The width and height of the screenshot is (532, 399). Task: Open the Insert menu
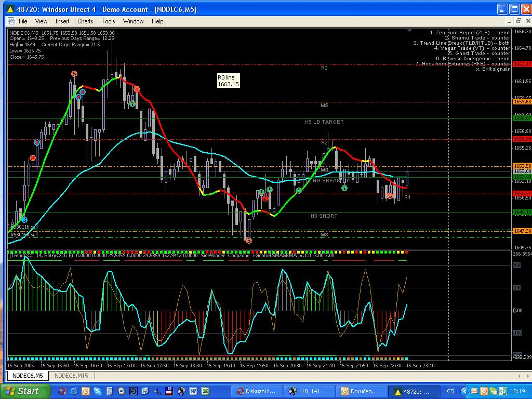pyautogui.click(x=62, y=21)
